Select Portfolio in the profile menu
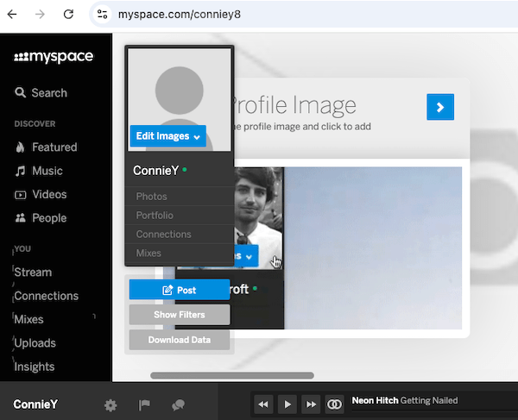Screen dimensions: 518x420 click(x=155, y=216)
